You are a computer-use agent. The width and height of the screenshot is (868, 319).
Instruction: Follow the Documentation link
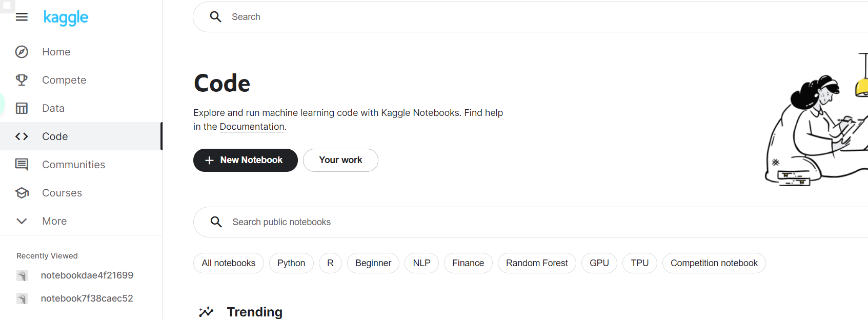tap(252, 127)
